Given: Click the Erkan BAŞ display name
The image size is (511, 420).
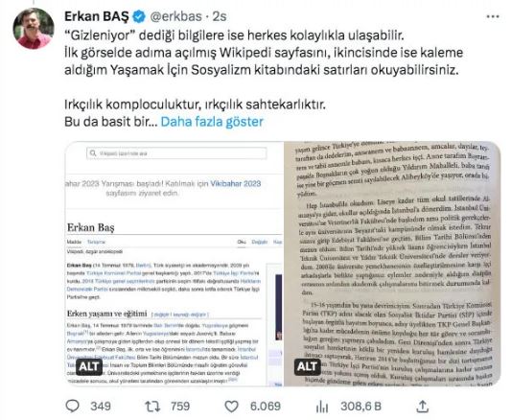Looking at the screenshot, I should [x=97, y=16].
